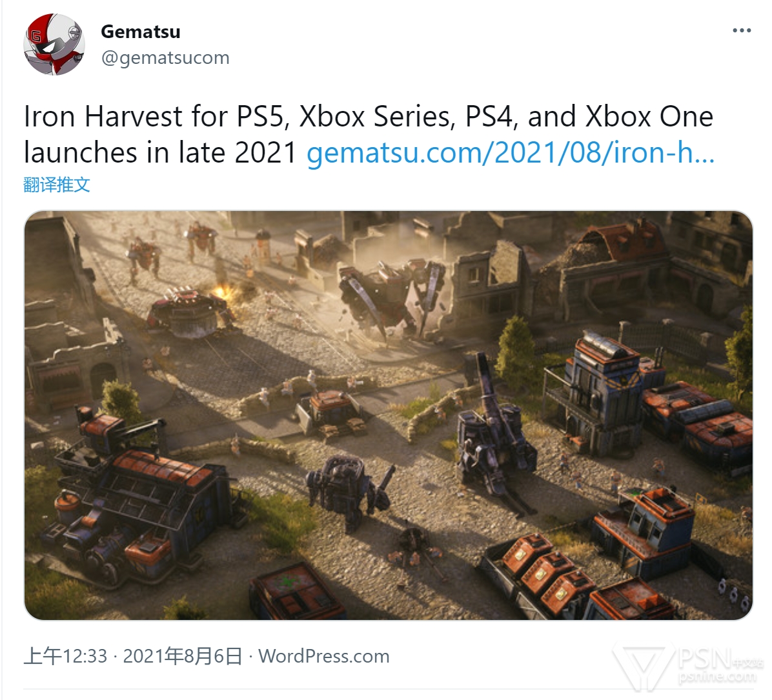Click the 2021年8月6日 date
772x700 pixels.
182,656
